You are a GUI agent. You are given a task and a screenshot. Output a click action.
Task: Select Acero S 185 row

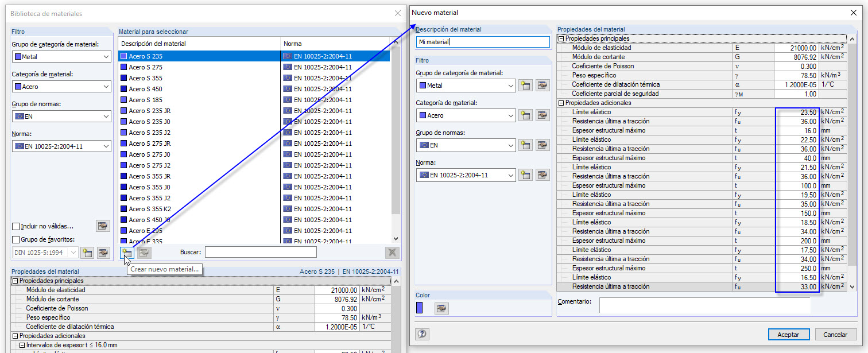(x=254, y=100)
